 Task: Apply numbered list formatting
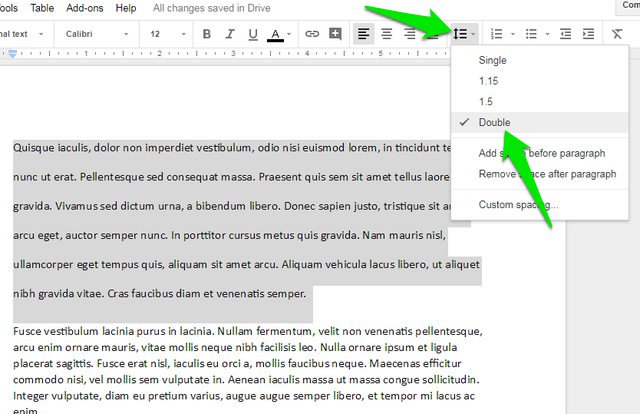click(496, 34)
